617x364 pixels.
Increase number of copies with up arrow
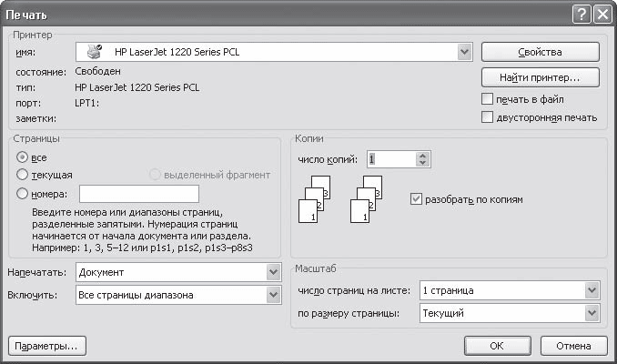point(420,155)
